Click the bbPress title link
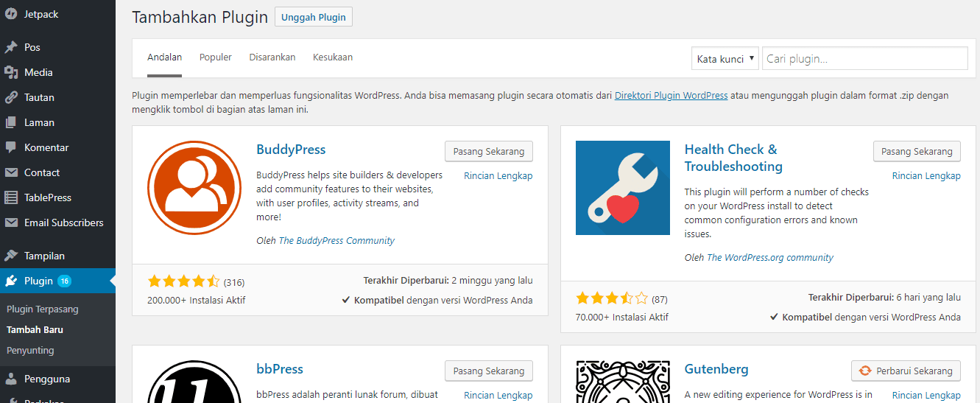 coord(280,369)
